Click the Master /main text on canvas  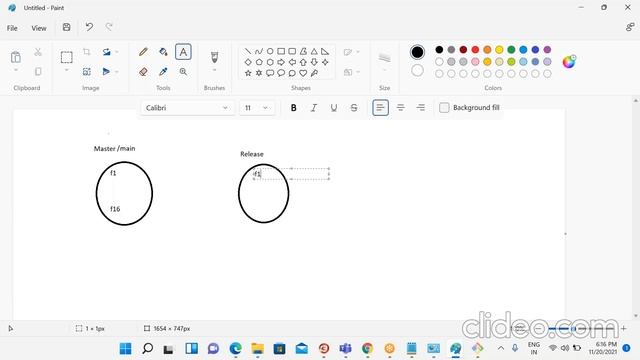114,149
